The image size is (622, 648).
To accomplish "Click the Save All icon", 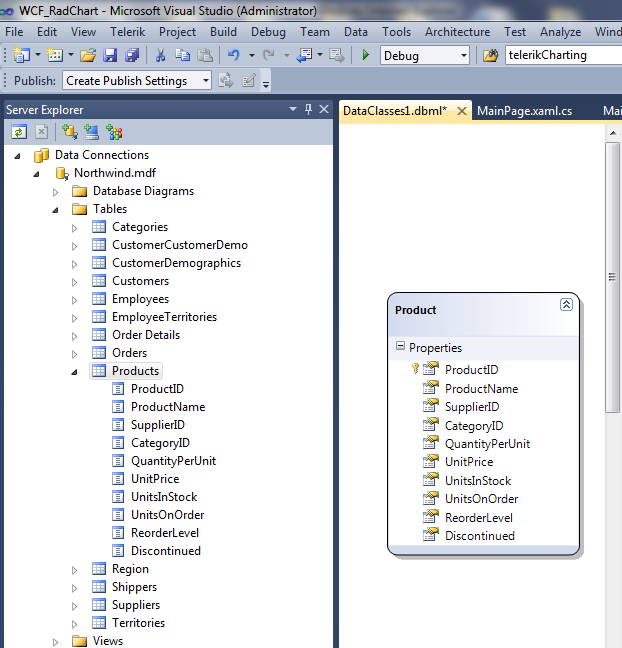I will 132,55.
